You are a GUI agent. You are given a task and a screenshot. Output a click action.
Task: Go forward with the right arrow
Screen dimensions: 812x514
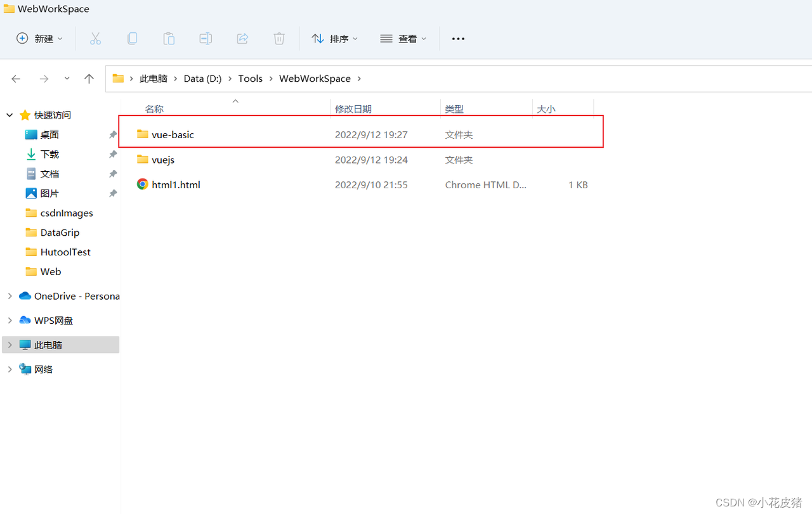tap(44, 79)
